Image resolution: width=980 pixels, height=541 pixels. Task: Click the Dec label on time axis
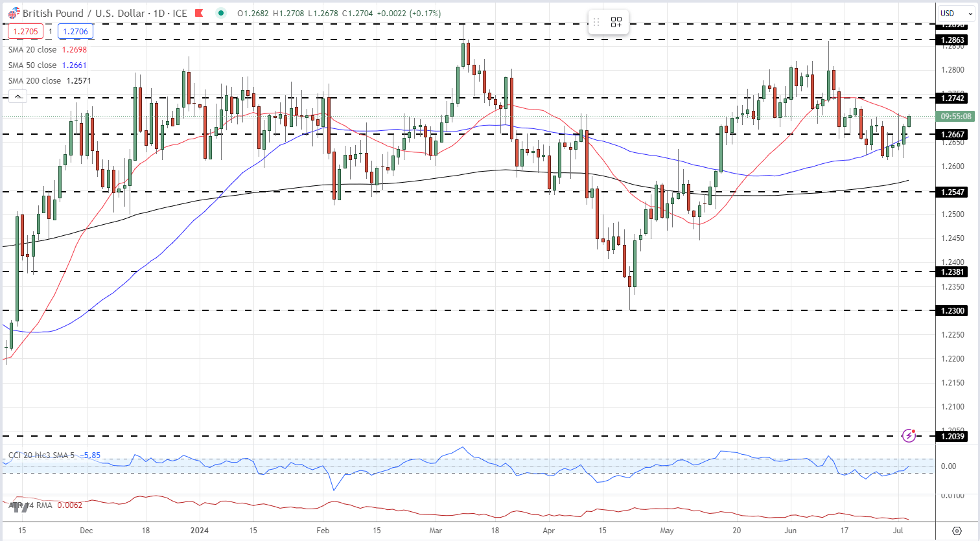click(x=86, y=531)
